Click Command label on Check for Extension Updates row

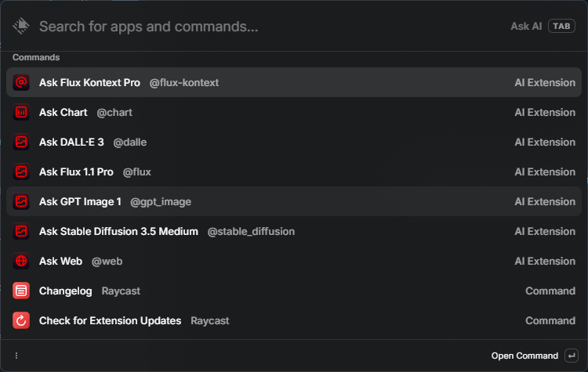550,320
